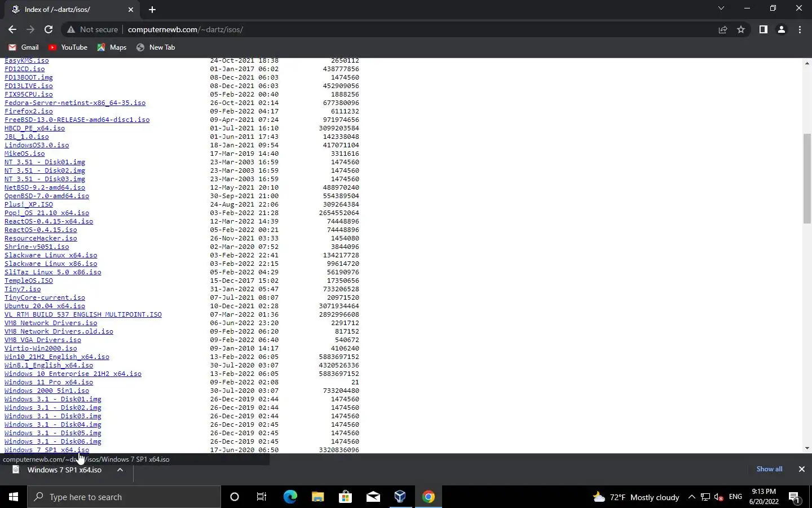This screenshot has width=812, height=508.
Task: Click the FreeBSD-13.0-RELEASE-amd64-disc1.iso link
Action: coord(77,120)
